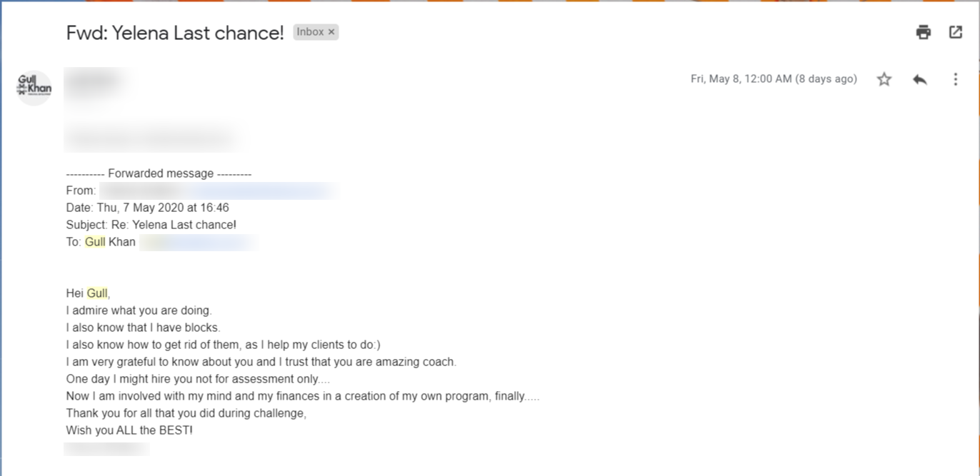This screenshot has height=476, width=980.
Task: Open the email in a new window
Action: coord(956,32)
